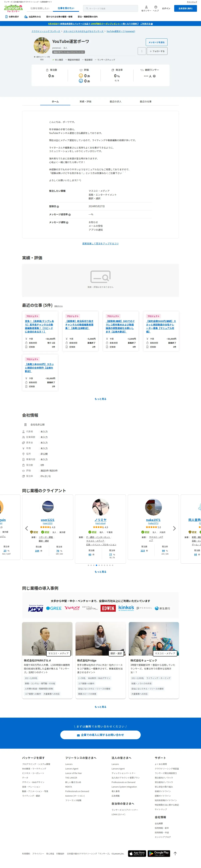Select the 最近の求人 profile tab
The image size is (201, 868).
[x=115, y=101]
